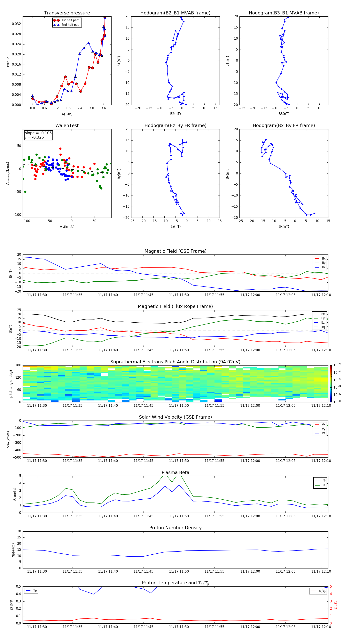Viewport: 351px width, 644px height.
Task: Click the 'r = -0.326' annotation
Action: coord(35,137)
